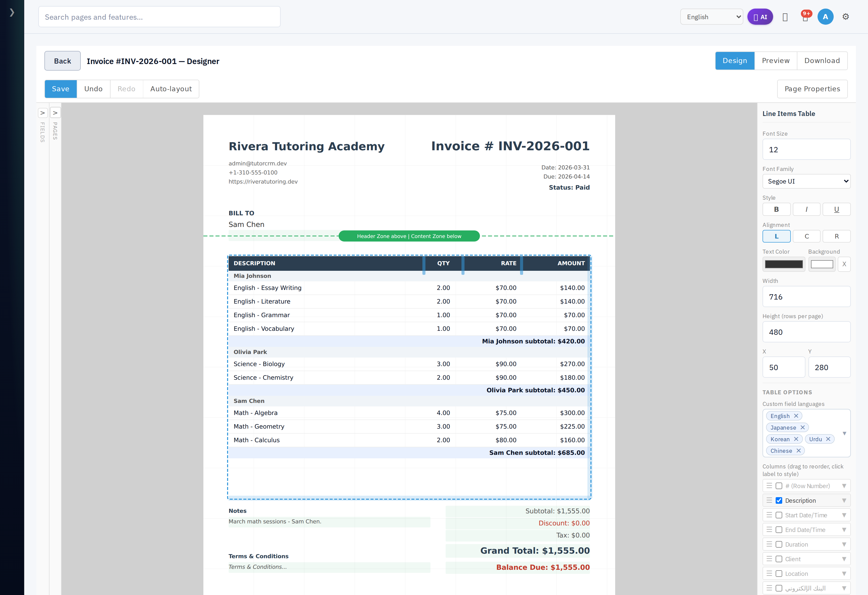Expand Duration column style options
The width and height of the screenshot is (868, 595).
coord(844,544)
